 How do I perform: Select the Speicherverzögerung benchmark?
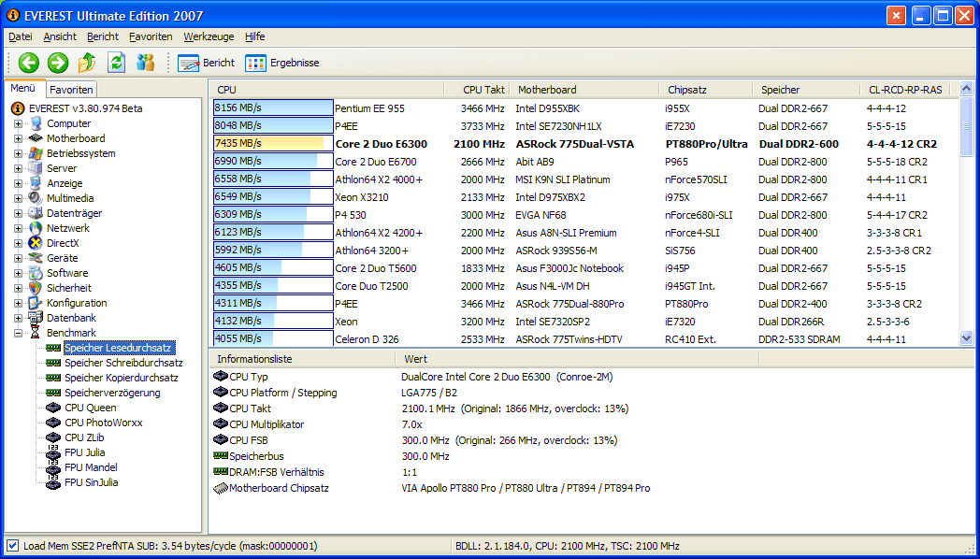(112, 393)
